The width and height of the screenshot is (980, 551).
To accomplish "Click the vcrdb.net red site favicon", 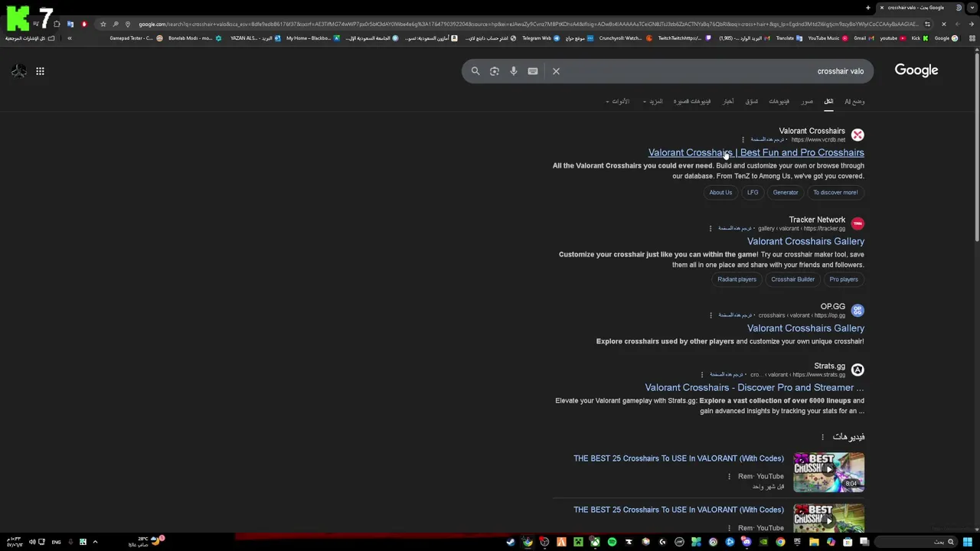I will click(x=857, y=135).
